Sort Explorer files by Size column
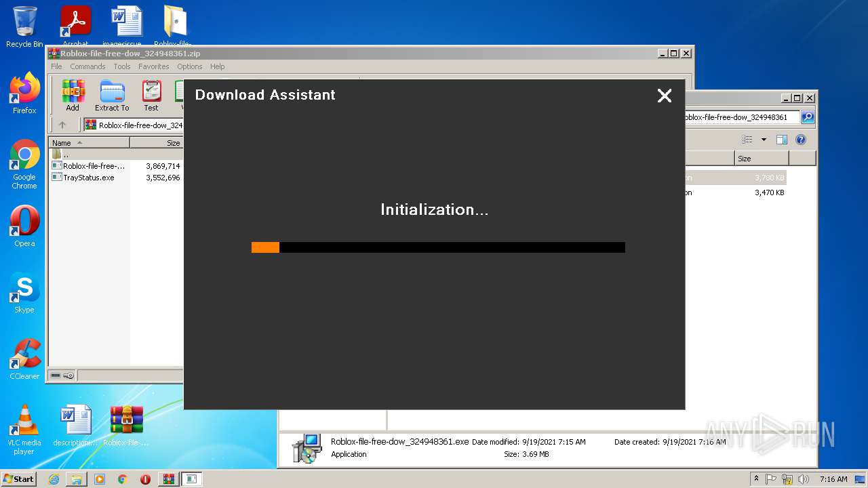Viewport: 868px width, 488px height. (x=761, y=159)
